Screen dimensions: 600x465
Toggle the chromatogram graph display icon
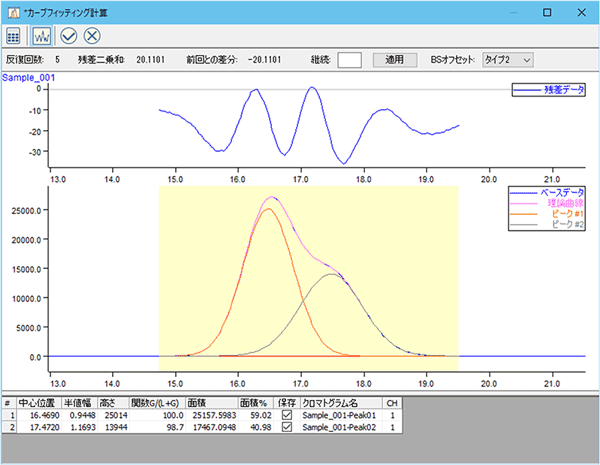coord(41,36)
